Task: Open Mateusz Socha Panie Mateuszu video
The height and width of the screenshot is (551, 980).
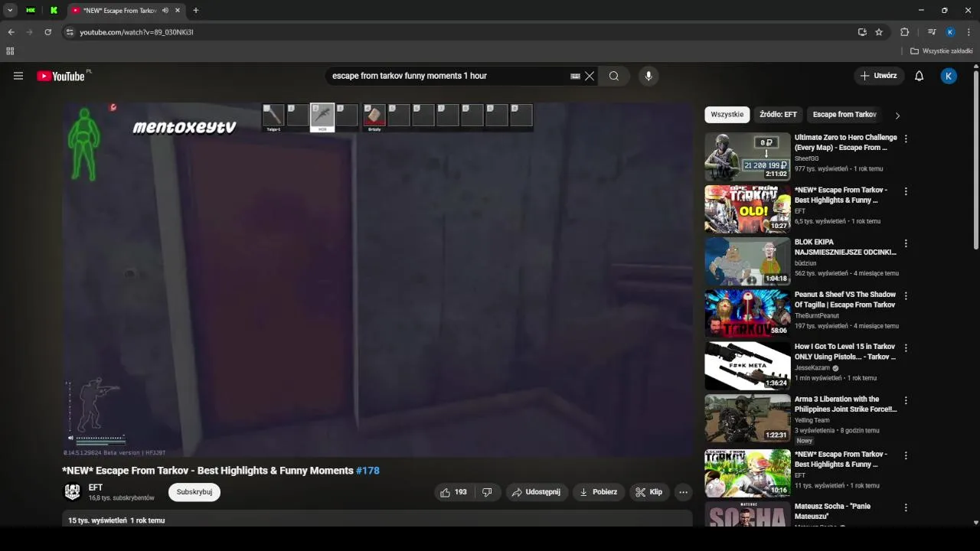Action: [x=832, y=511]
